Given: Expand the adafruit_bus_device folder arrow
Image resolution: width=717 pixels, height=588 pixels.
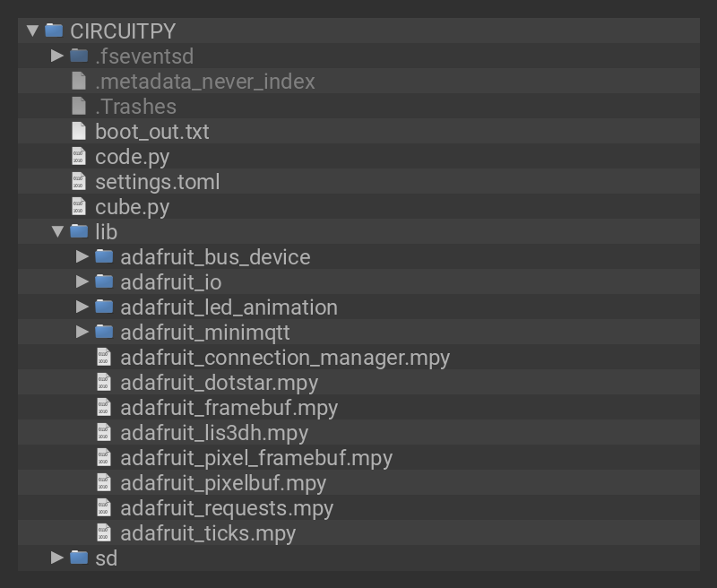Looking at the screenshot, I should tap(82, 256).
